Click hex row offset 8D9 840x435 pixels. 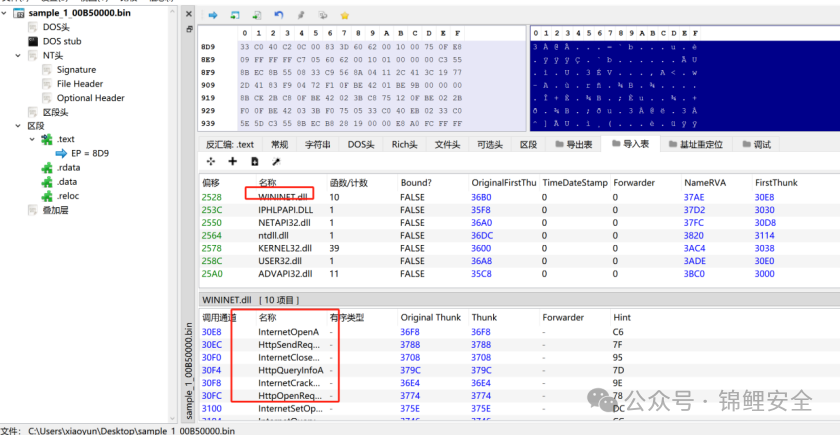click(209, 47)
